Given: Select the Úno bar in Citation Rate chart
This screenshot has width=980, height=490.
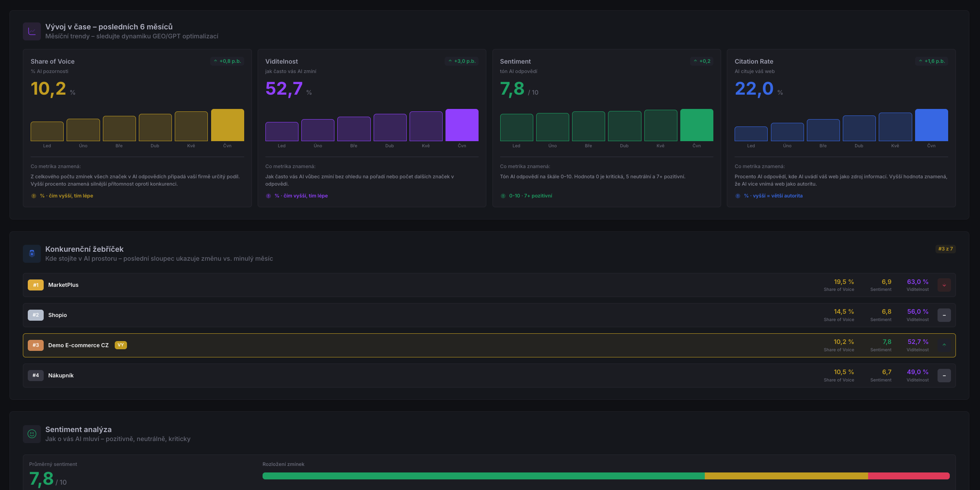Looking at the screenshot, I should tap(787, 132).
